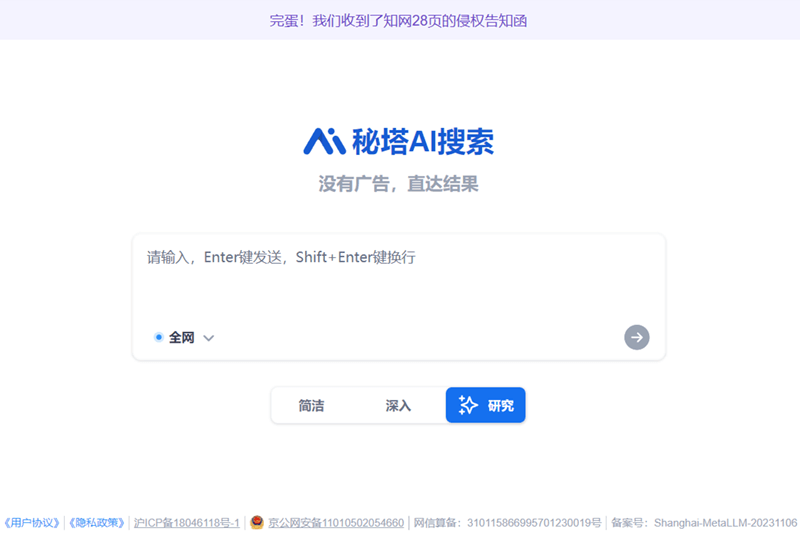The image size is (800, 545).
Task: Click the send arrow button
Action: (x=636, y=337)
